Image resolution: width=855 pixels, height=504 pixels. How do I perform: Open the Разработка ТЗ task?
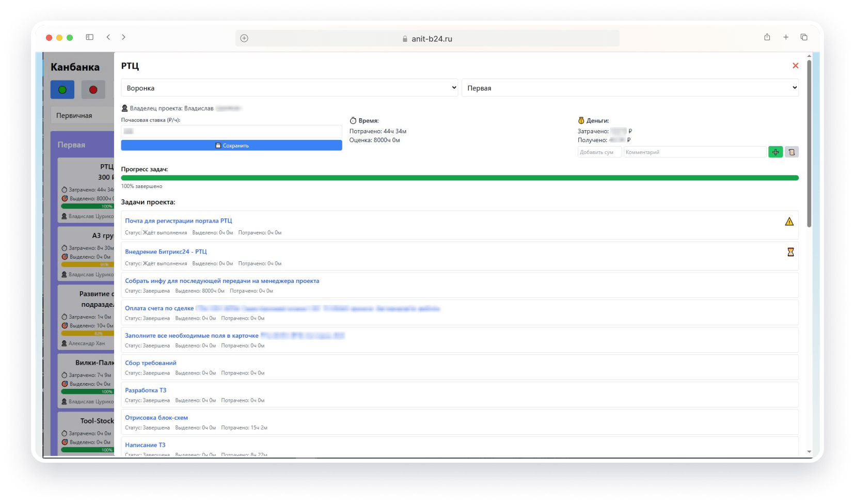click(146, 390)
